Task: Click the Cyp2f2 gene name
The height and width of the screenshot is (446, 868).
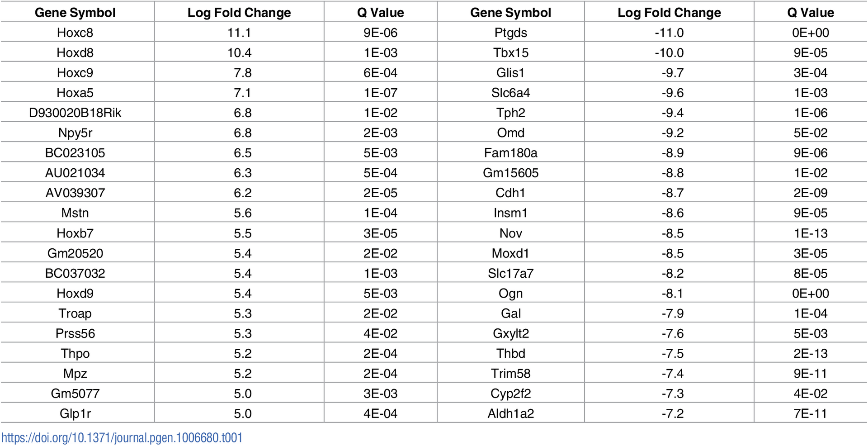Action: (x=511, y=394)
